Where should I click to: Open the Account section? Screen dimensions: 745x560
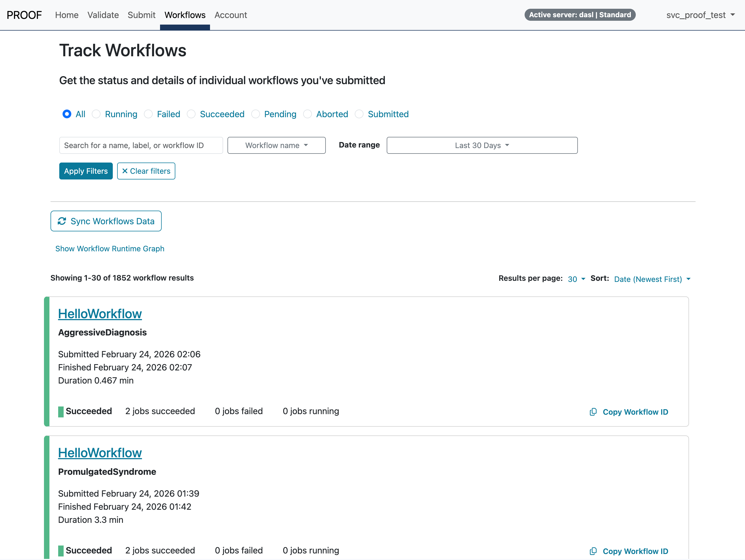tap(230, 15)
